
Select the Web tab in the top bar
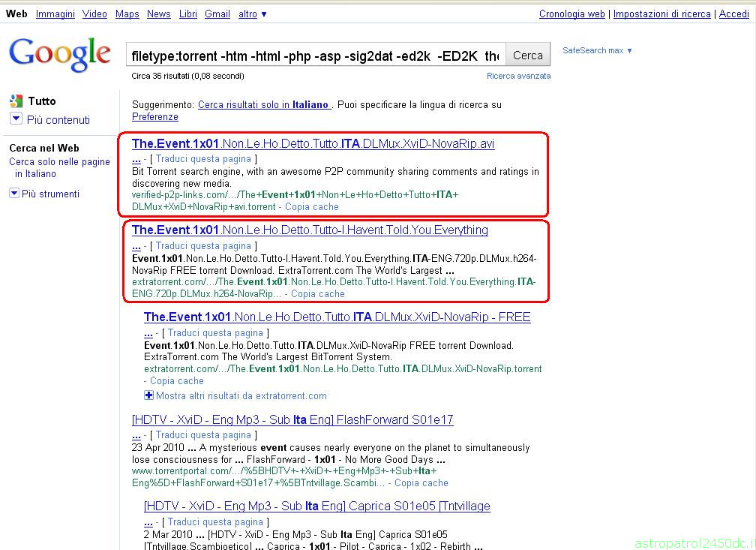pyautogui.click(x=16, y=14)
